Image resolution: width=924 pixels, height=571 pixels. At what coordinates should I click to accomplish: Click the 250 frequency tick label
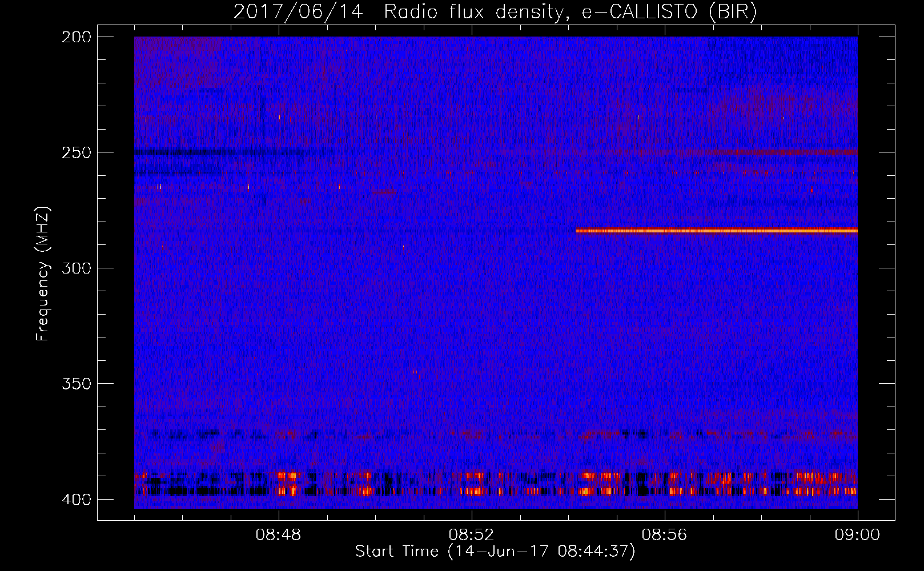pyautogui.click(x=76, y=152)
